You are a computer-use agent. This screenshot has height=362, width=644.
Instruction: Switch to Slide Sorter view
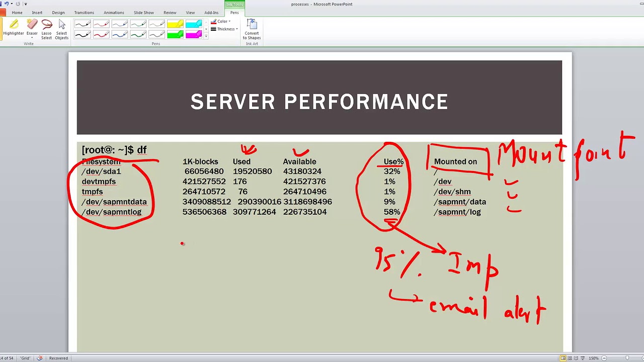coord(570,358)
